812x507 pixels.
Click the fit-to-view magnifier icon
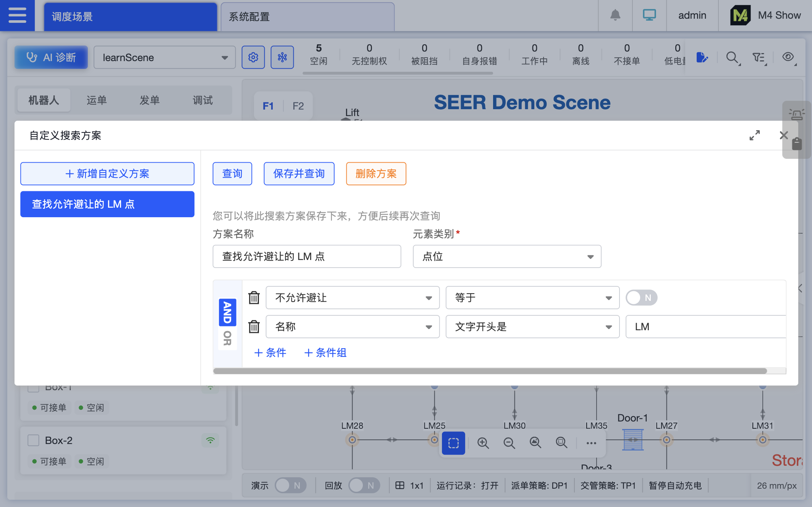pyautogui.click(x=535, y=443)
